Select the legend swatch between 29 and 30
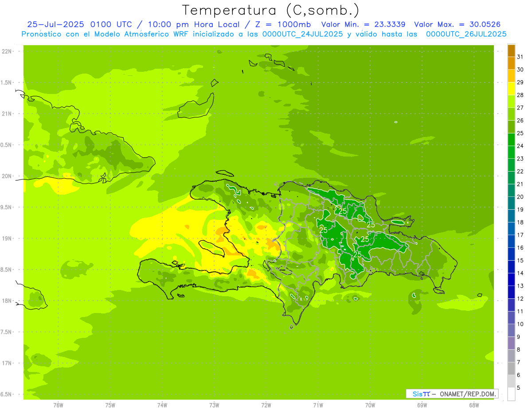 click(511, 76)
